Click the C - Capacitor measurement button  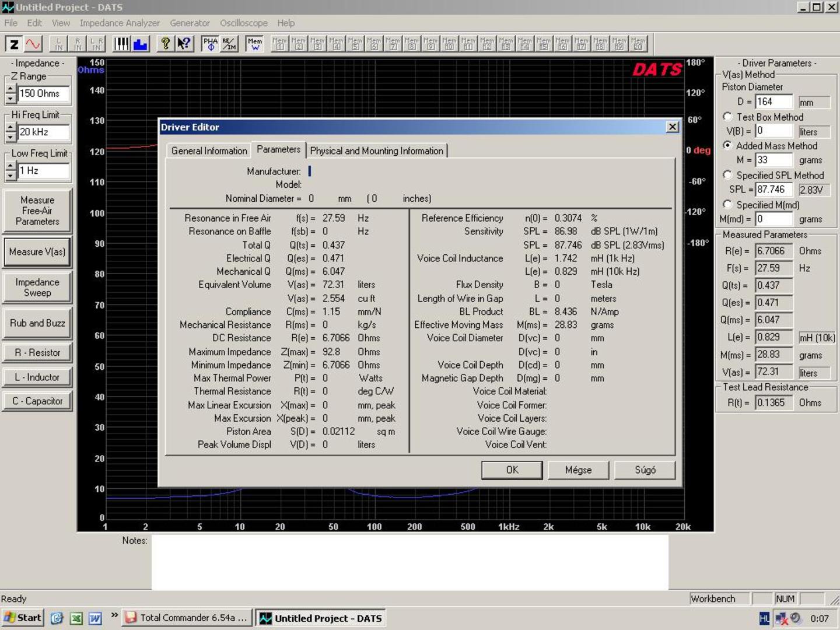pos(37,401)
